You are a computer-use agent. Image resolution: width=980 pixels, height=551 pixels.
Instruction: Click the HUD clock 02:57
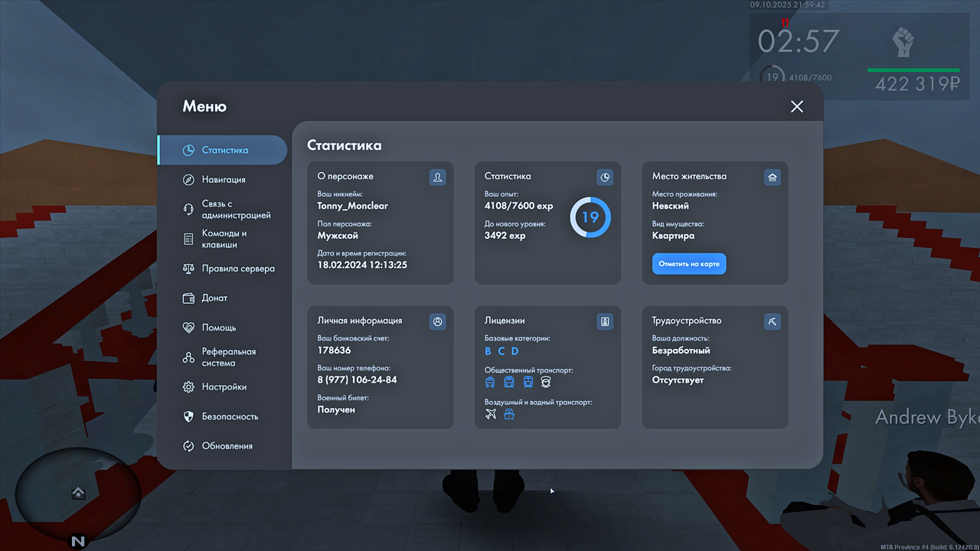pyautogui.click(x=799, y=41)
